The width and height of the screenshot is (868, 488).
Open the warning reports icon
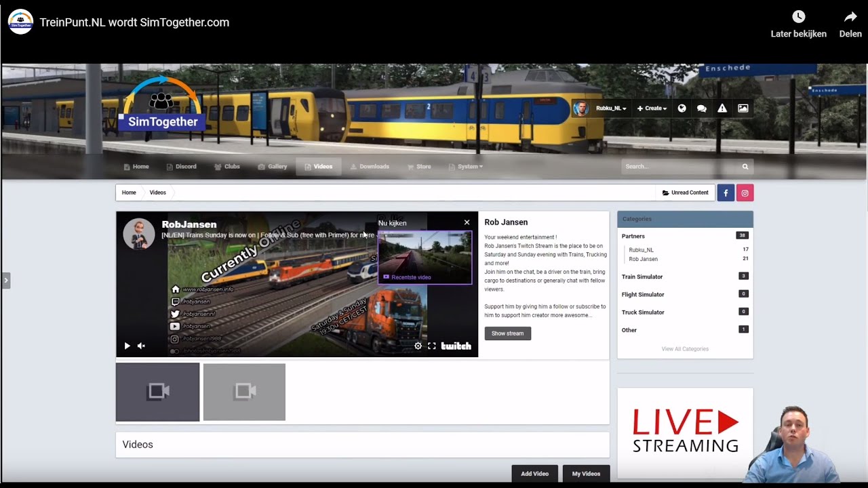(722, 108)
